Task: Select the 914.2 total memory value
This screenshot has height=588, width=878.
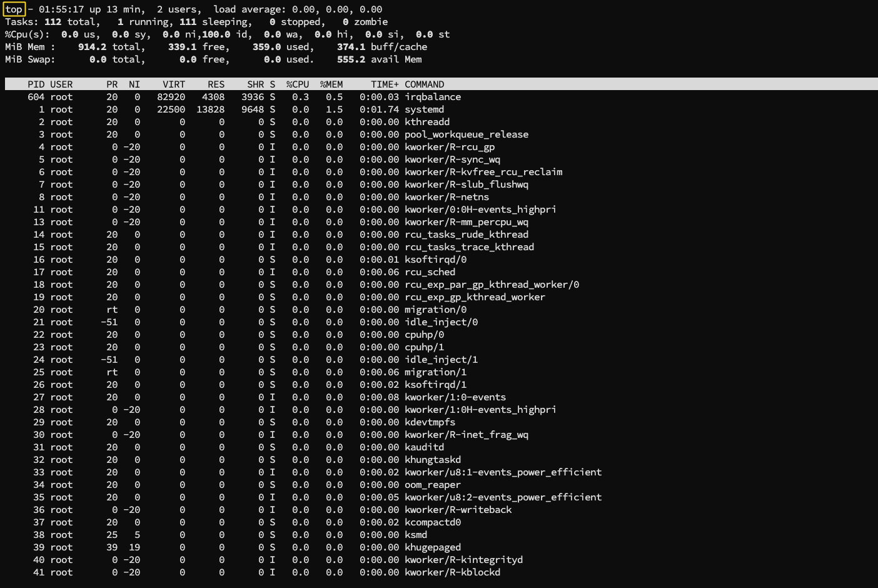Action: pos(93,47)
